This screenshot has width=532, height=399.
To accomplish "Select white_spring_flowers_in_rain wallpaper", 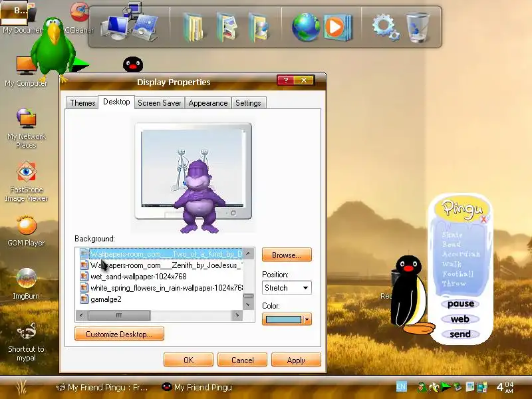I will pyautogui.click(x=161, y=288).
